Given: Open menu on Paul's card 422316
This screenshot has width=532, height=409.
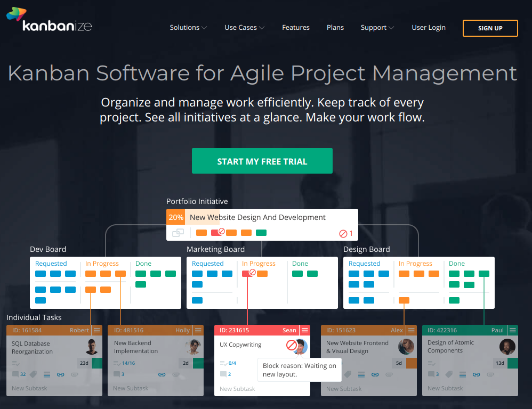Looking at the screenshot, I should [x=513, y=330].
